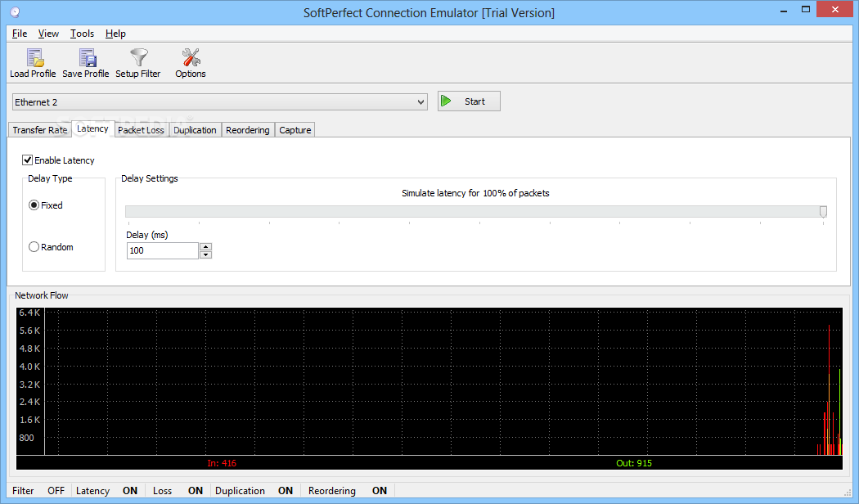
Task: Uncheck the Enable Latency checkbox
Action: tap(27, 160)
